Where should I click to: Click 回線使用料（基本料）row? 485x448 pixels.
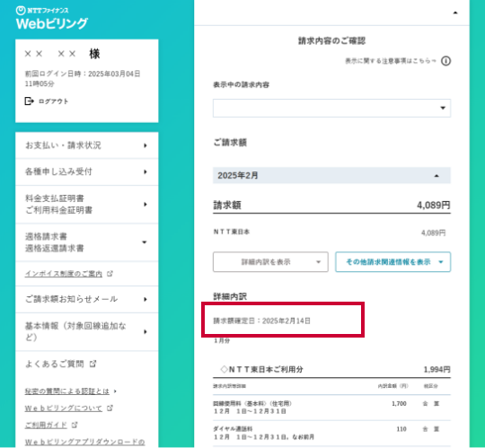pyautogui.click(x=331, y=408)
